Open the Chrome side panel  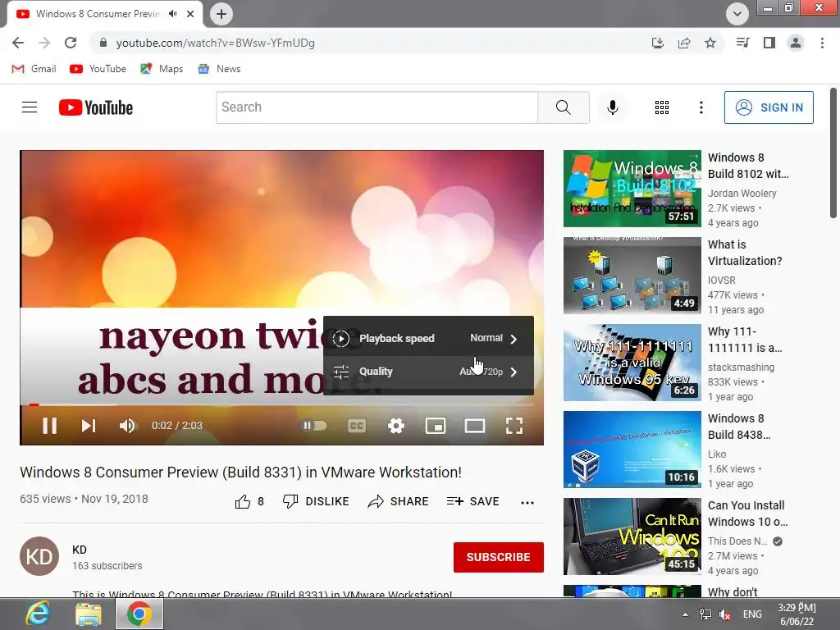click(769, 43)
